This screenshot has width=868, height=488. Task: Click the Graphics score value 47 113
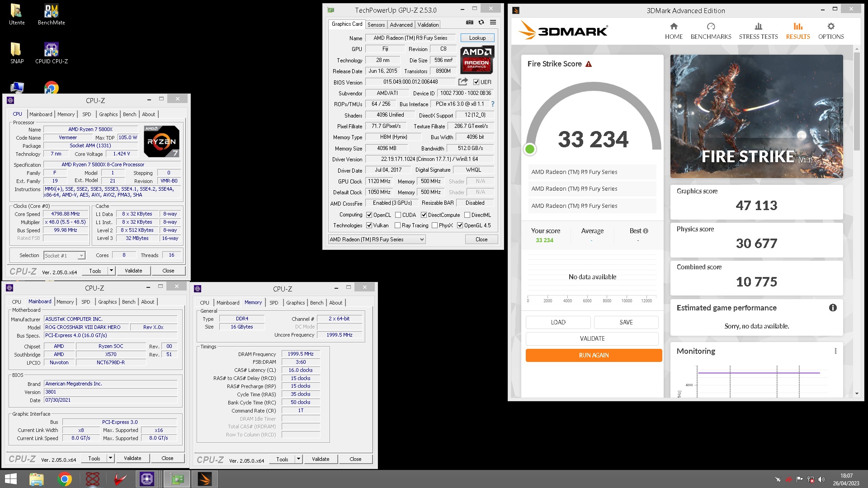(756, 206)
